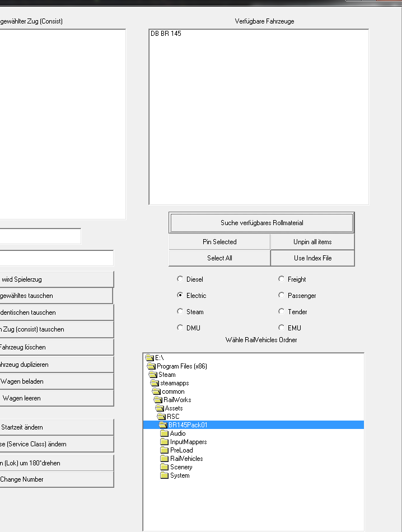Click Unpin all items button
This screenshot has width=402, height=532.
pos(312,242)
